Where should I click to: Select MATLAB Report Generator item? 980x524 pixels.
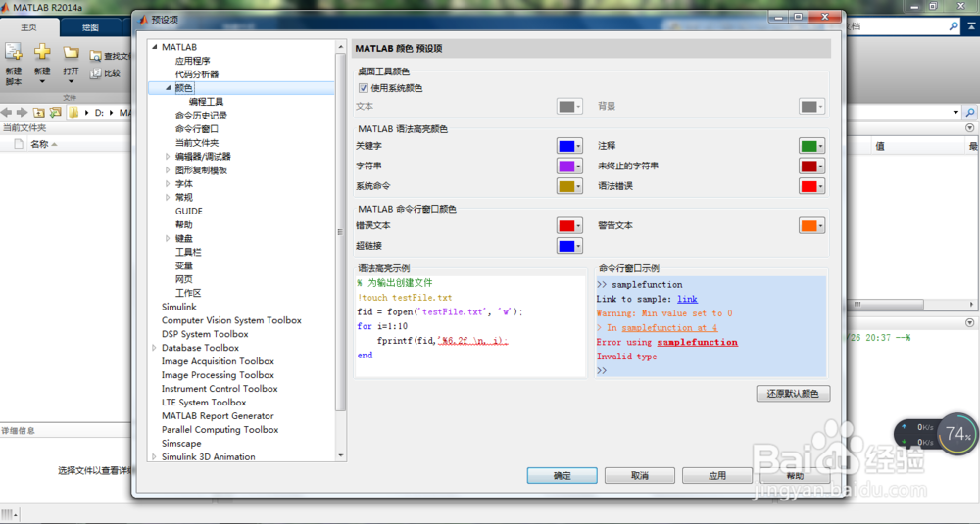(218, 416)
